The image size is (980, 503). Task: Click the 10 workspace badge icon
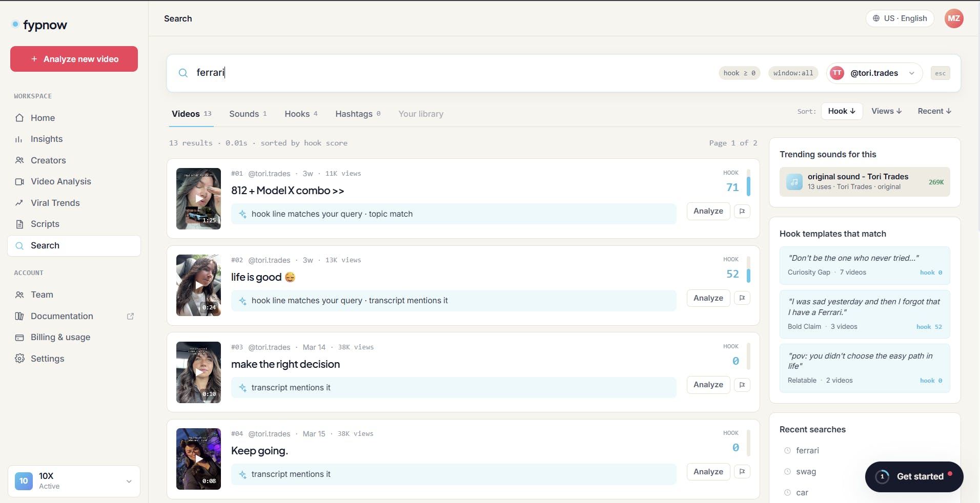pyautogui.click(x=24, y=481)
